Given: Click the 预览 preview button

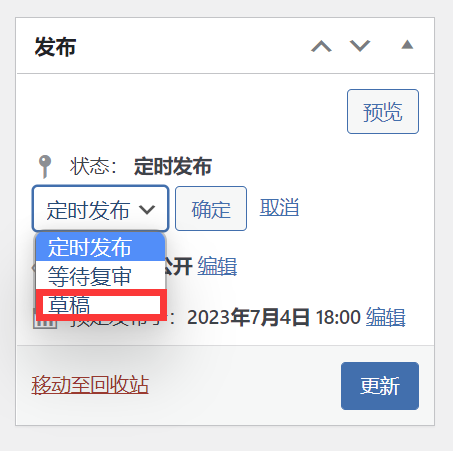Looking at the screenshot, I should [383, 111].
